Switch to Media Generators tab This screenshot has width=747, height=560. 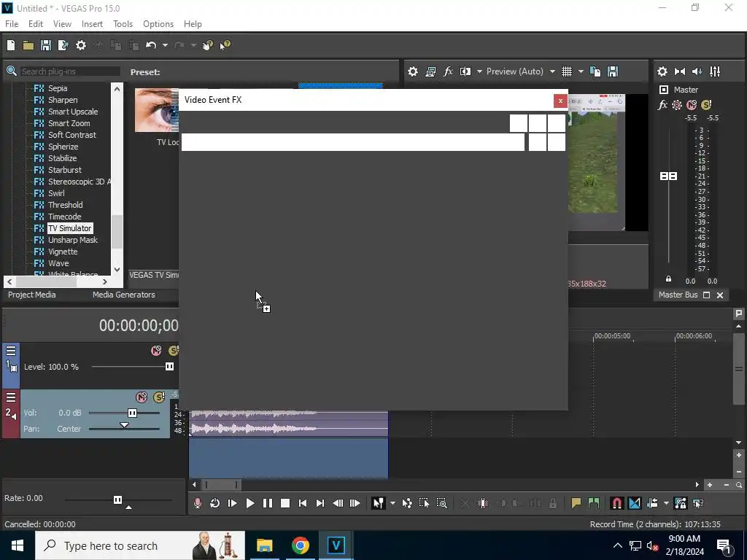coord(124,295)
